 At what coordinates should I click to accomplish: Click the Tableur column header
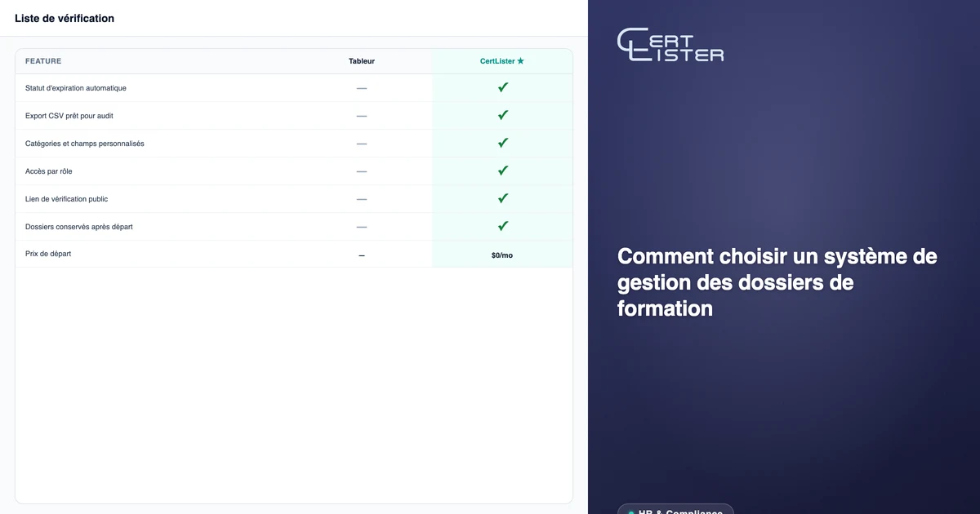362,61
